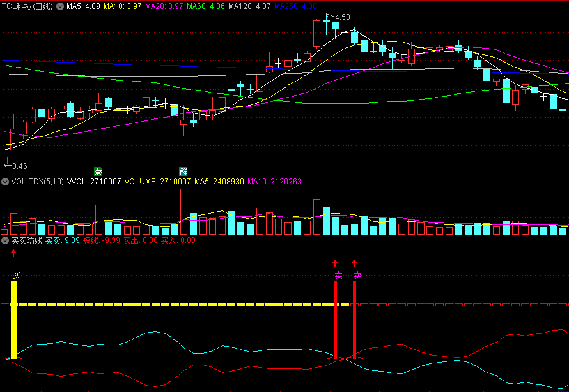The width and height of the screenshot is (569, 392).
Task: Select the VOLUME: 2710007 value
Action: 157,182
